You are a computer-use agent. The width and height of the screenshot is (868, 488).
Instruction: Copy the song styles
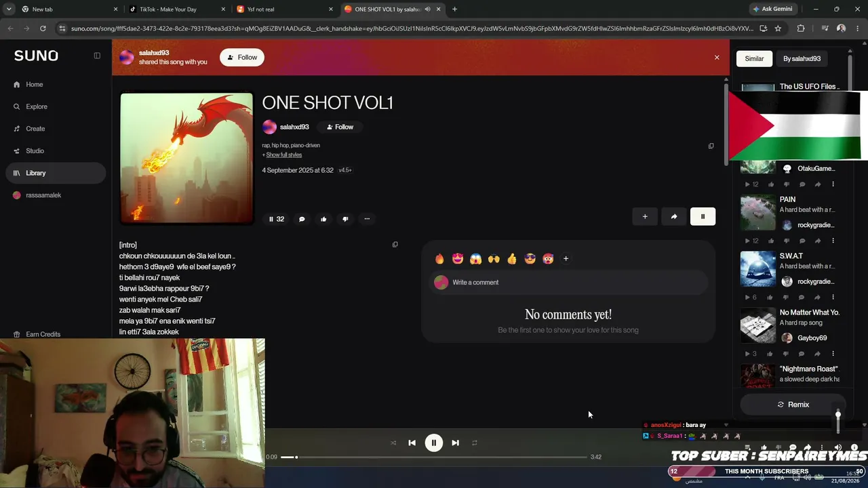pos(711,146)
